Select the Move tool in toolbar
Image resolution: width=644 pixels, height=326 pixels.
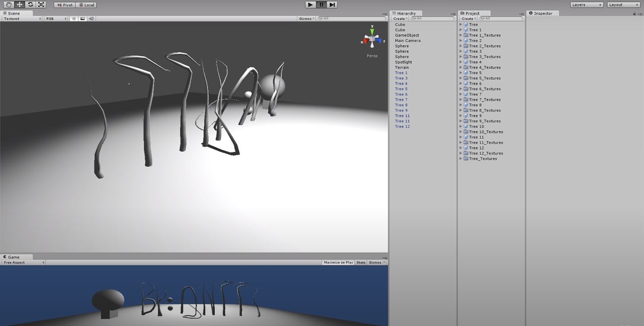(x=20, y=5)
